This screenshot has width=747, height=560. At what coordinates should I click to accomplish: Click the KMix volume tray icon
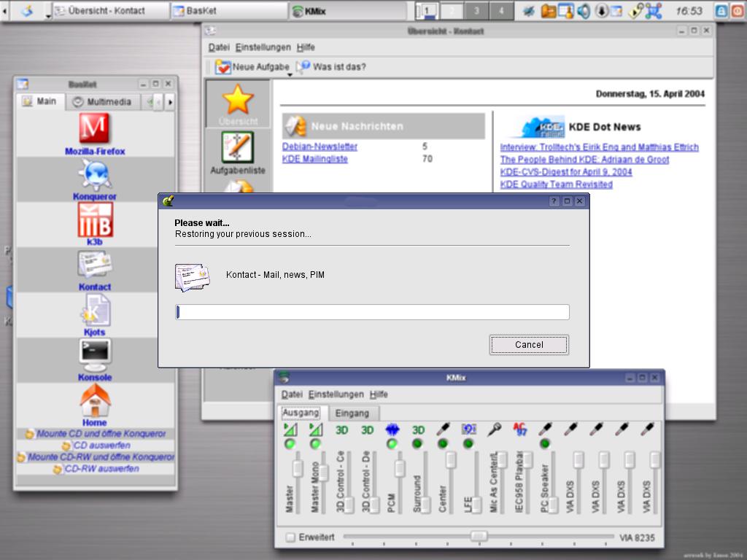coord(584,11)
